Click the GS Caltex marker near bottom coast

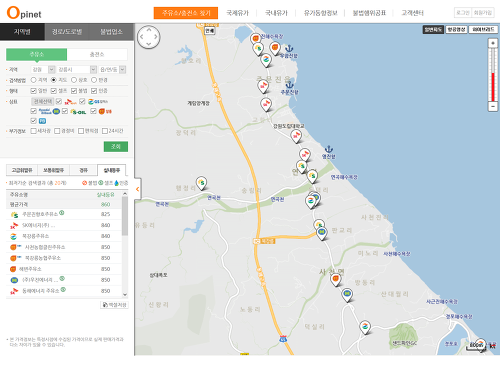(x=365, y=327)
